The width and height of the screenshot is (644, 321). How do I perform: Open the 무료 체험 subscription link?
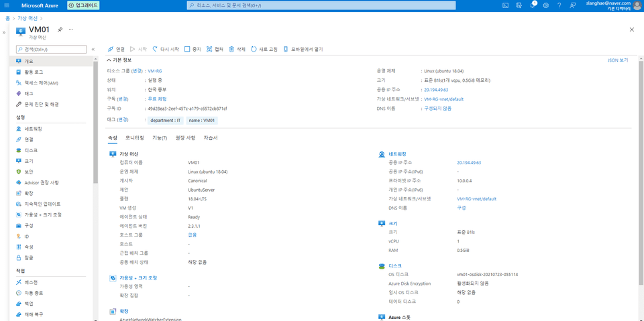tap(157, 99)
